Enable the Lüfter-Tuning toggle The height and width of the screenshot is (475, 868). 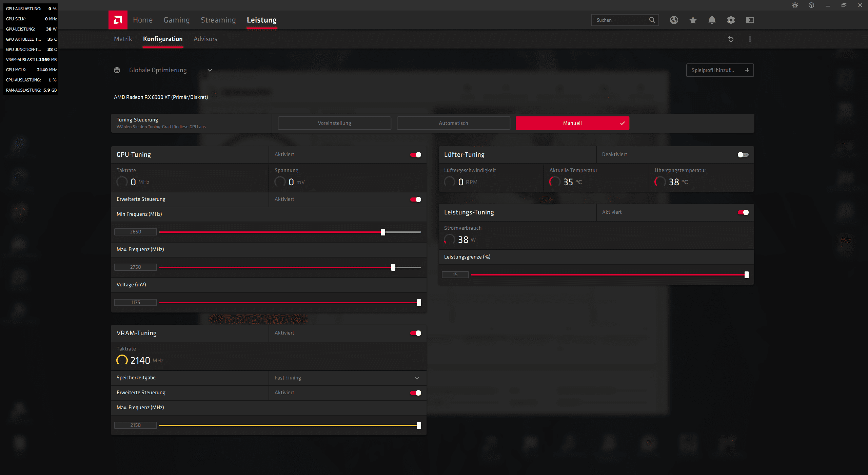point(743,155)
